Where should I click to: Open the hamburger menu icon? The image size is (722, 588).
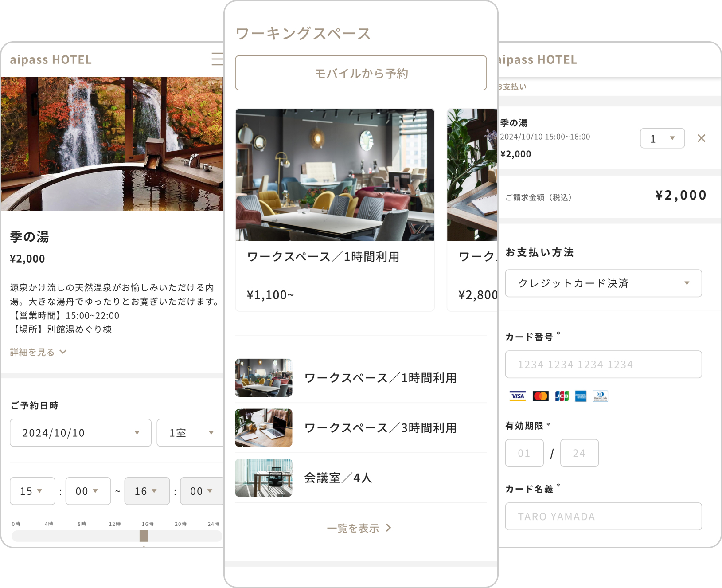pos(217,59)
